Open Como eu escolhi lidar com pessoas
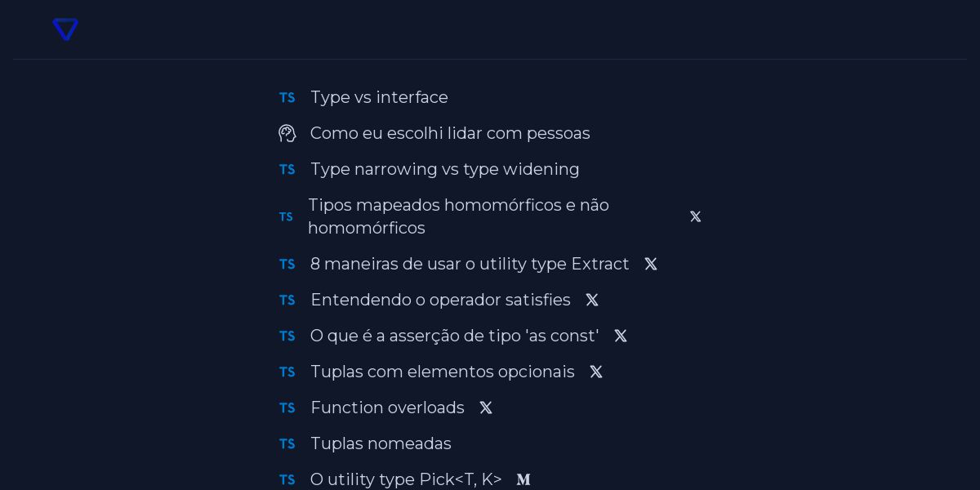 coord(450,133)
